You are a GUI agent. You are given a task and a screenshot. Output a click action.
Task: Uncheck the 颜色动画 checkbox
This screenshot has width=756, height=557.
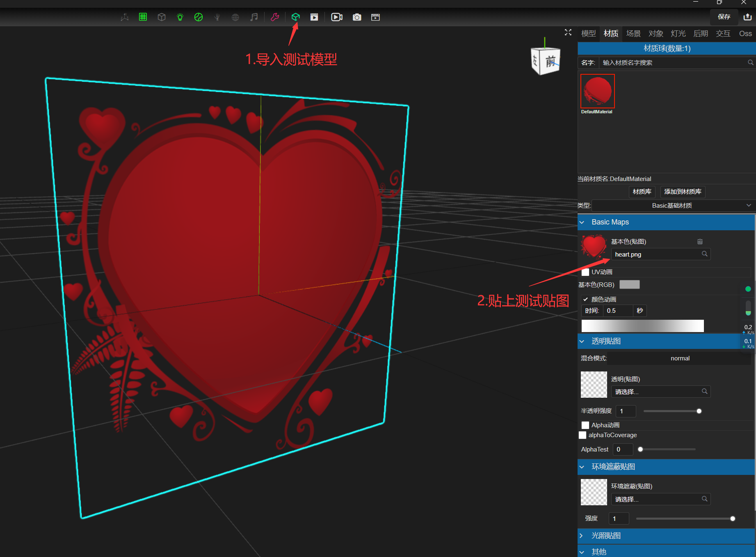[x=585, y=300]
